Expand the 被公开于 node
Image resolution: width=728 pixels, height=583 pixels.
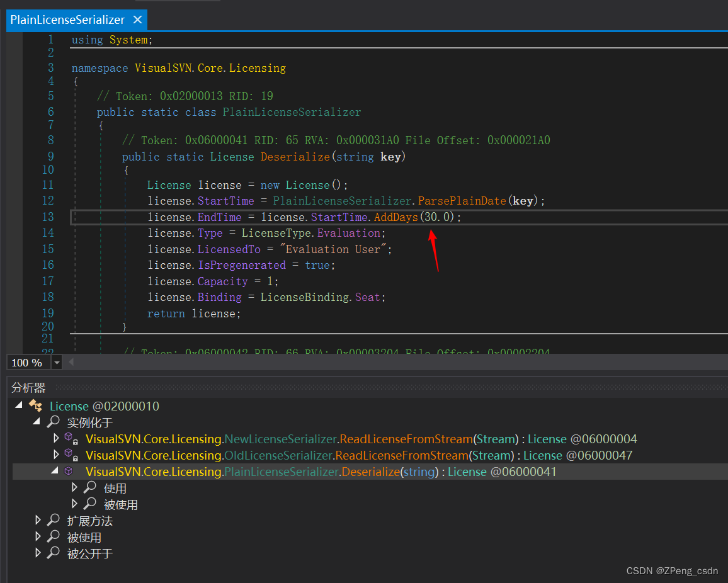pos(38,552)
